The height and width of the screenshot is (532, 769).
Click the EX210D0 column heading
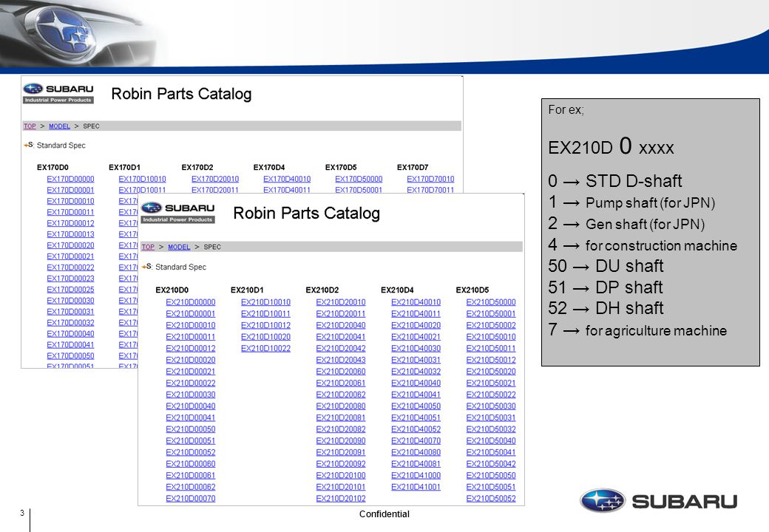172,290
